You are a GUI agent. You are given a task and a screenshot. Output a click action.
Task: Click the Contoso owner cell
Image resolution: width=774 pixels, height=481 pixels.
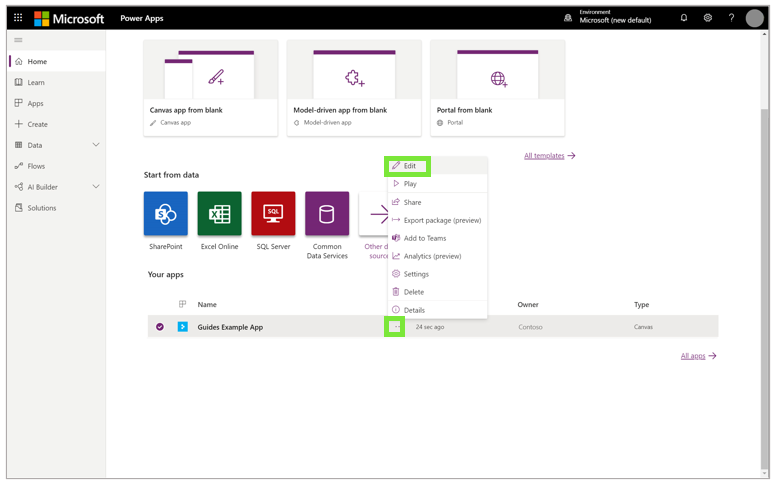point(530,327)
